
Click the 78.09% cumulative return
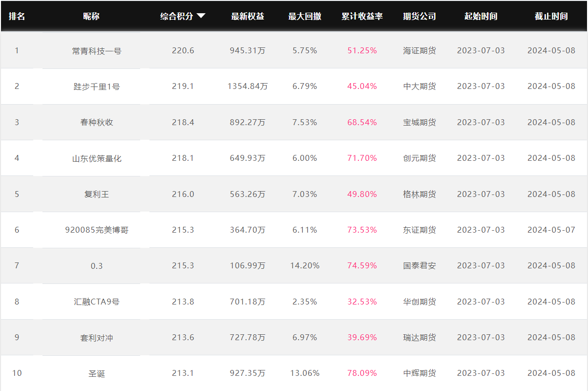pos(362,373)
